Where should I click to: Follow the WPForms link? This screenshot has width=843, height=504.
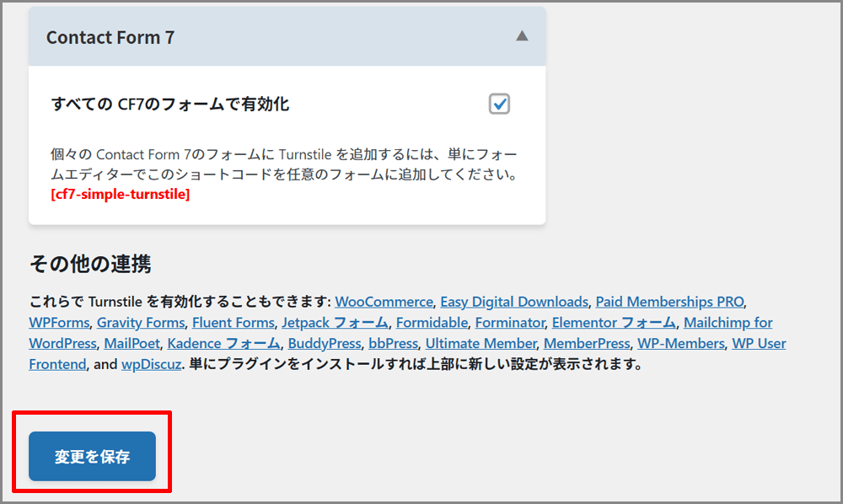tap(59, 323)
